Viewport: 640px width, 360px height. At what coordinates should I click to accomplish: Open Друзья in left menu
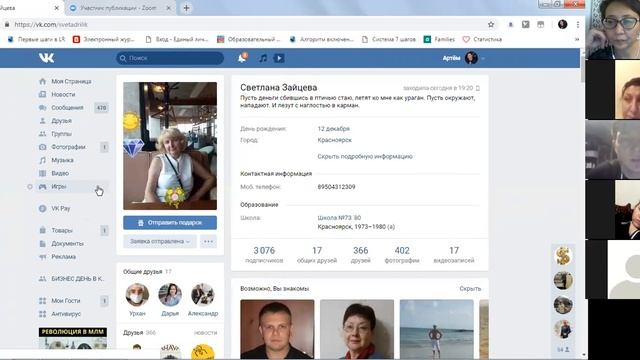pyautogui.click(x=61, y=121)
